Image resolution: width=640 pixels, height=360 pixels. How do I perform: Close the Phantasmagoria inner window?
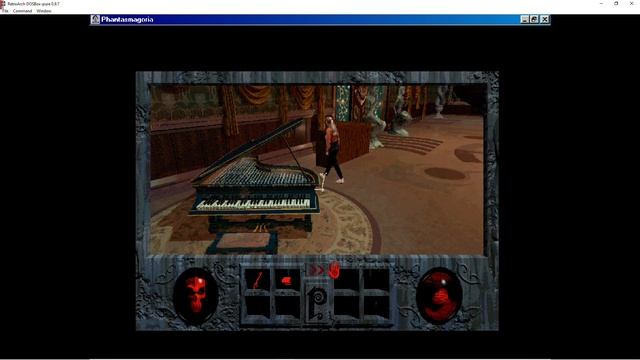tap(544, 20)
